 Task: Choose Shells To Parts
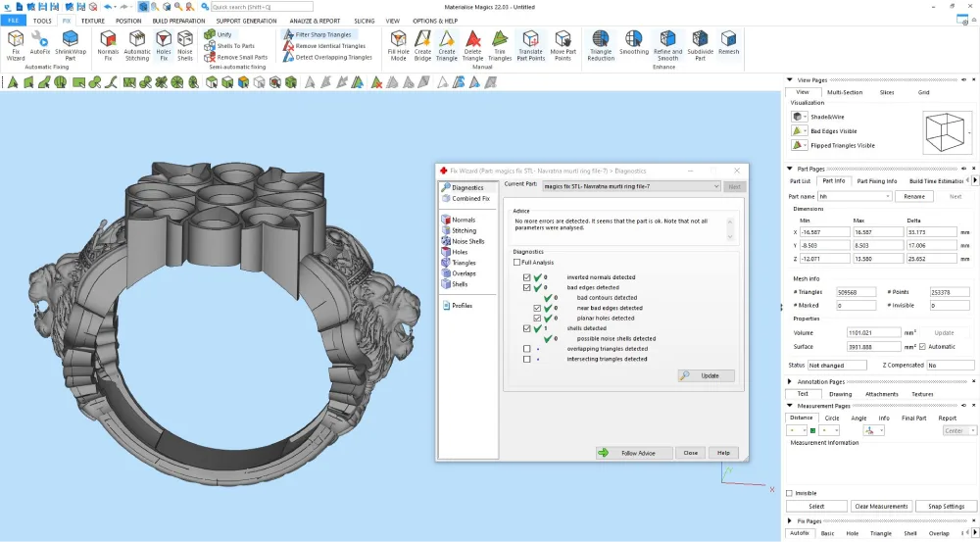229,46
